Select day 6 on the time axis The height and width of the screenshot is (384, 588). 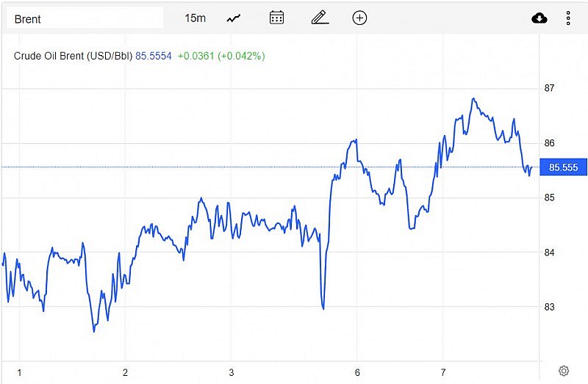pos(357,372)
